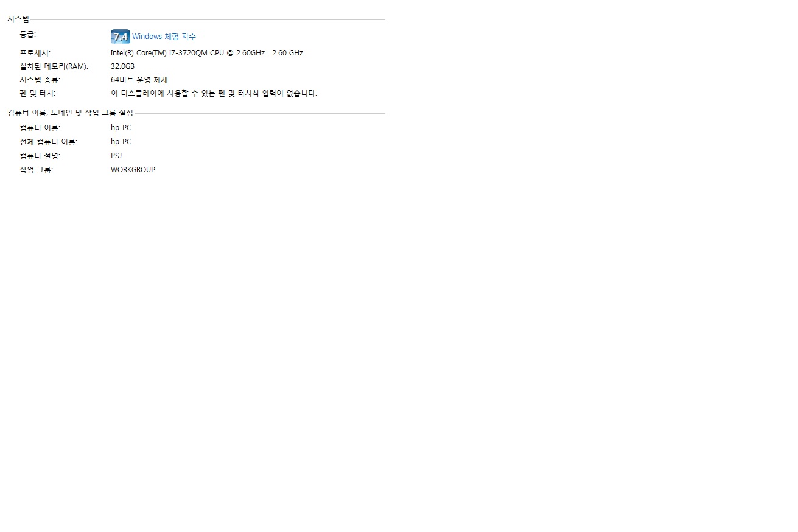This screenshot has width=798, height=532.
Task: Click the 64비트 운영 체제 value
Action: click(x=139, y=80)
